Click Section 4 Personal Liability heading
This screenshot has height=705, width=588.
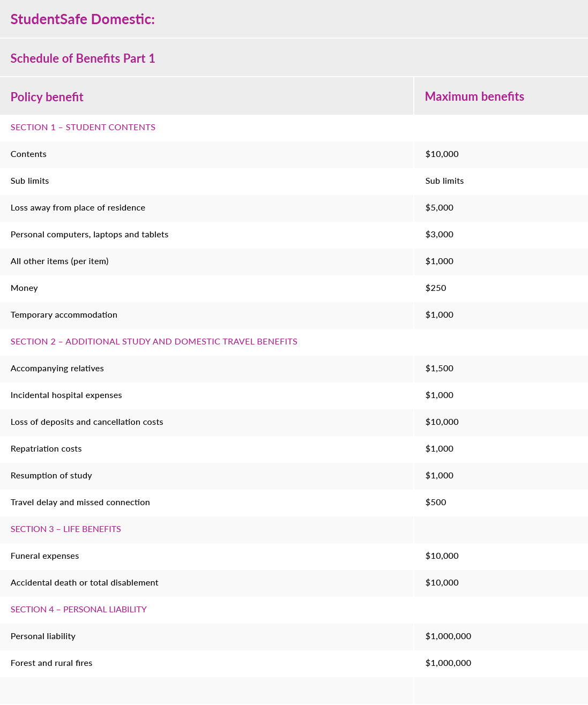coord(79,610)
